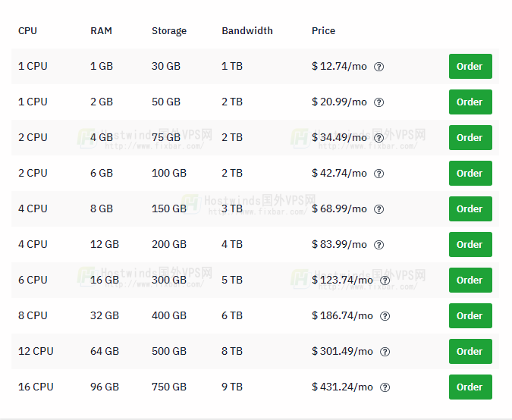
Task: Order the 1 CPU 2 GB plan
Action: [470, 102]
